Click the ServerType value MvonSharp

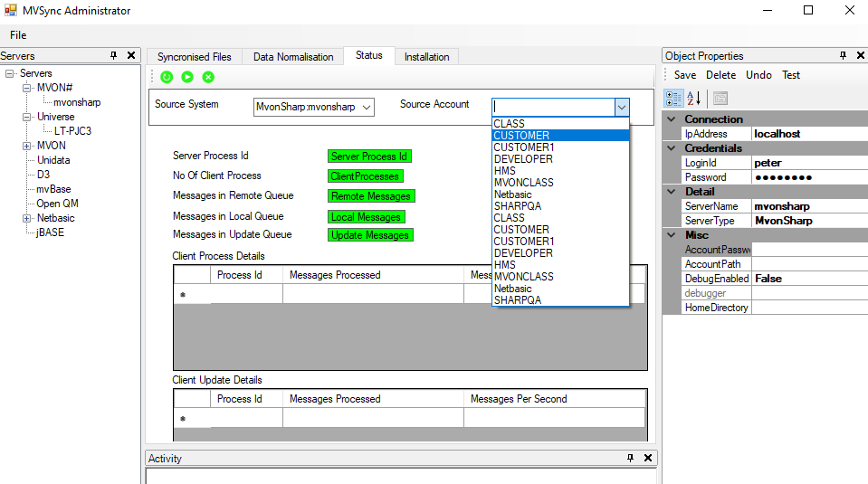[809, 221]
